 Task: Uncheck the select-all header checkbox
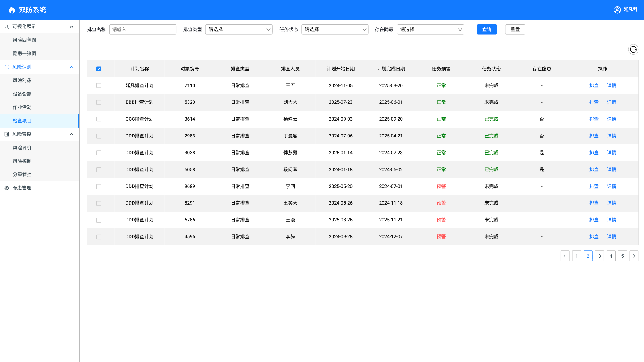tap(99, 69)
